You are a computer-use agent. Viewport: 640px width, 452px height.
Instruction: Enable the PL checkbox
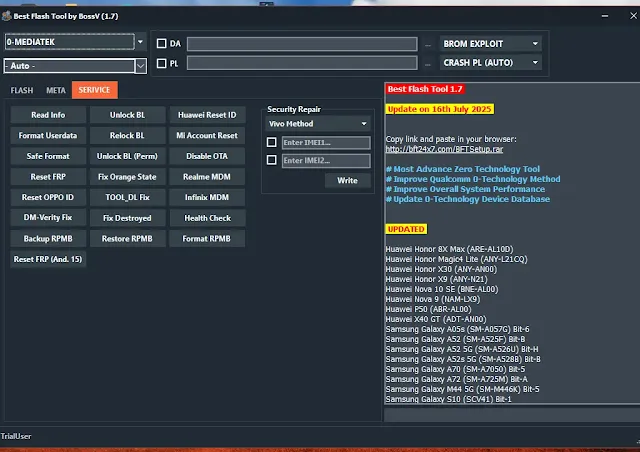[x=162, y=63]
